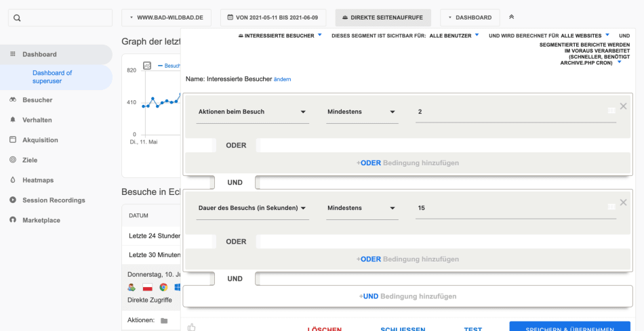The width and height of the screenshot is (644, 331).
Task: Click the Besucher binoculars icon
Action: click(13, 100)
